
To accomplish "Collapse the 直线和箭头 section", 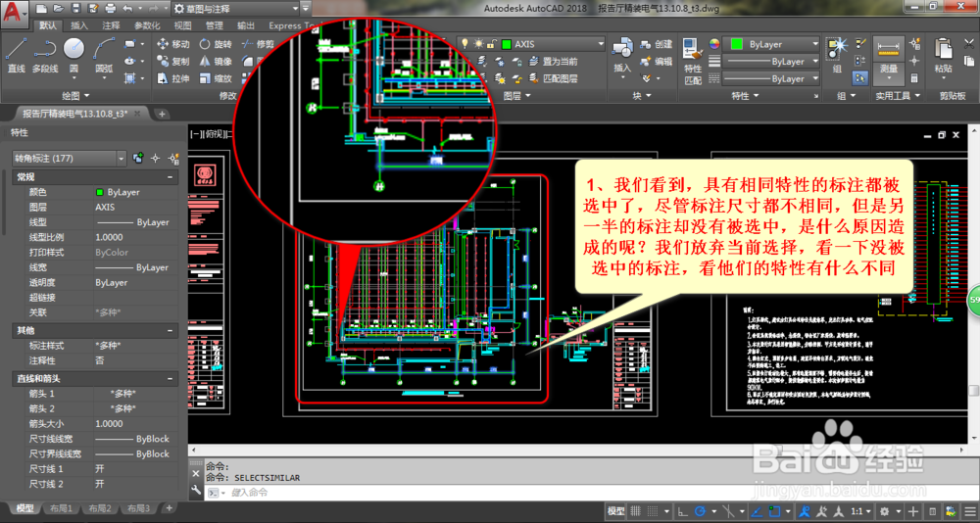I will click(x=170, y=379).
